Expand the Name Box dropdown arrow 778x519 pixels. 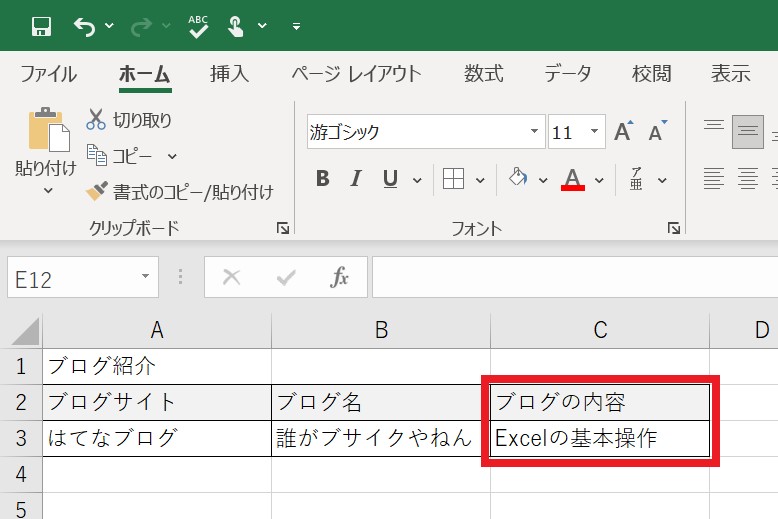point(145,276)
